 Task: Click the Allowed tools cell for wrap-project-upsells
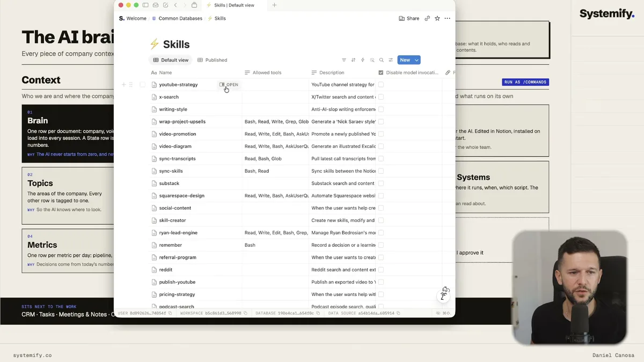(275, 122)
